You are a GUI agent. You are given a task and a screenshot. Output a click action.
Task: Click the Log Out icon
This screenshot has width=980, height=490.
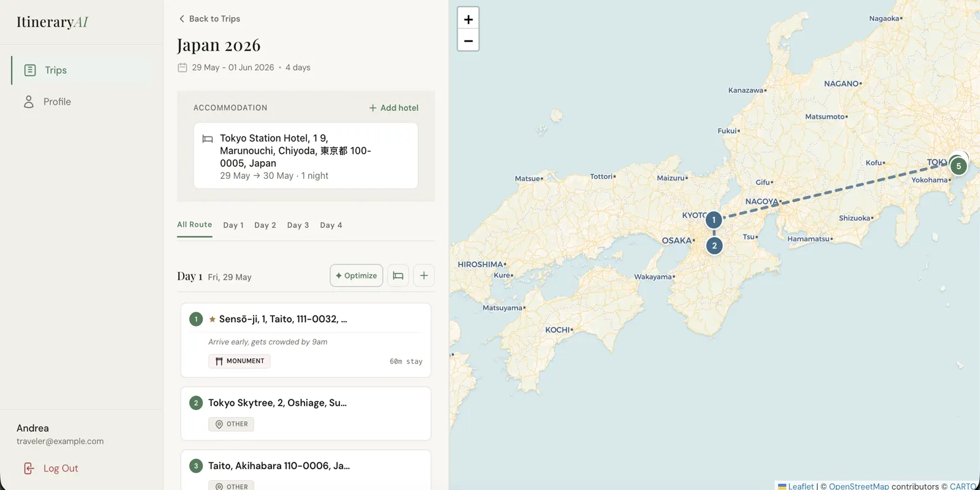click(29, 469)
